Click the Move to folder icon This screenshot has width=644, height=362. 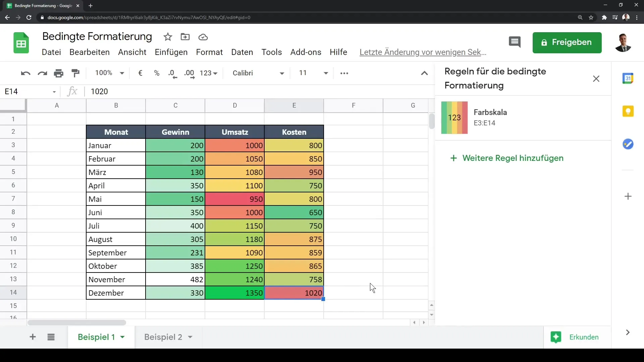(185, 37)
